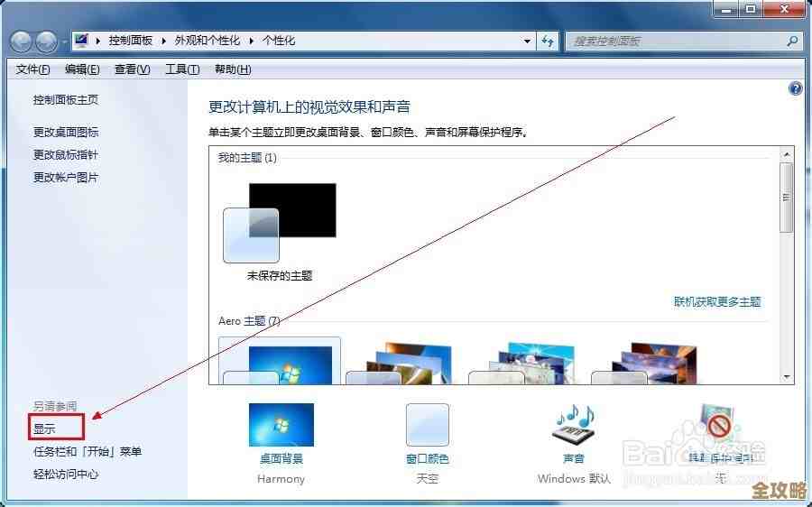Expand the arrow after 控制面板 breadcrumb

pos(163,41)
